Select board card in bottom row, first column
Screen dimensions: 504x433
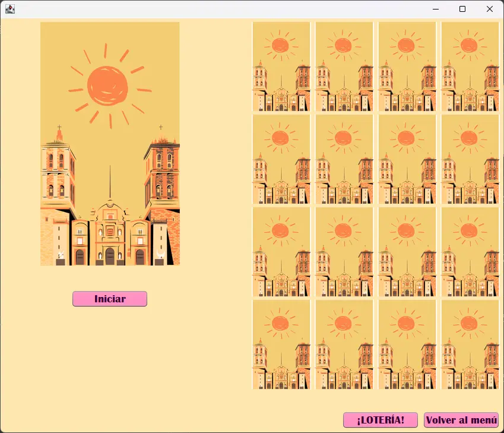pos(281,344)
